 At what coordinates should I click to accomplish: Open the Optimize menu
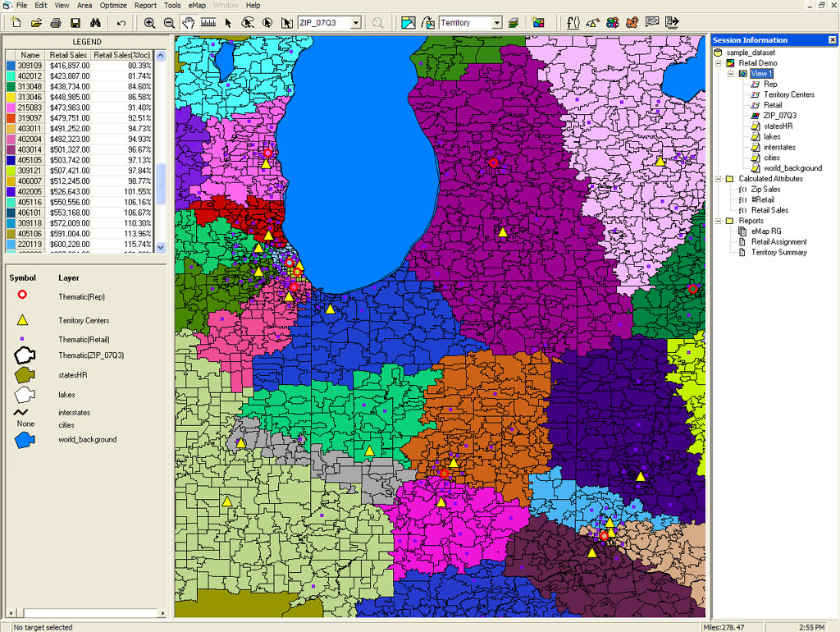click(113, 5)
